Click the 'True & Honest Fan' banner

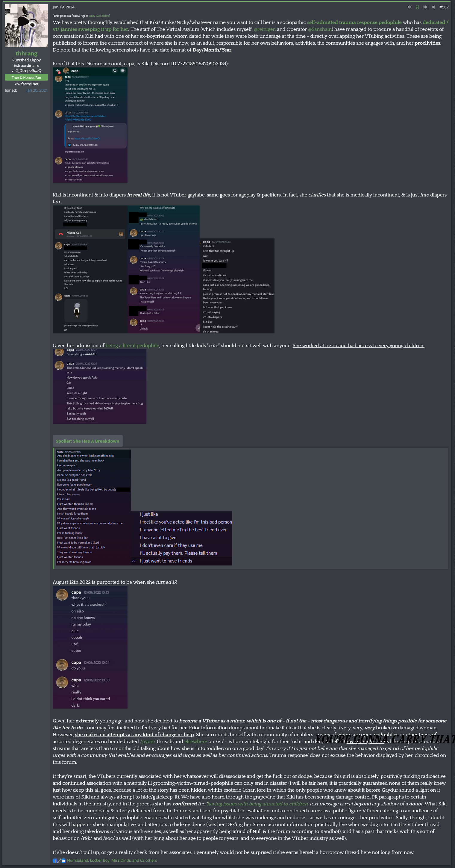tap(26, 78)
